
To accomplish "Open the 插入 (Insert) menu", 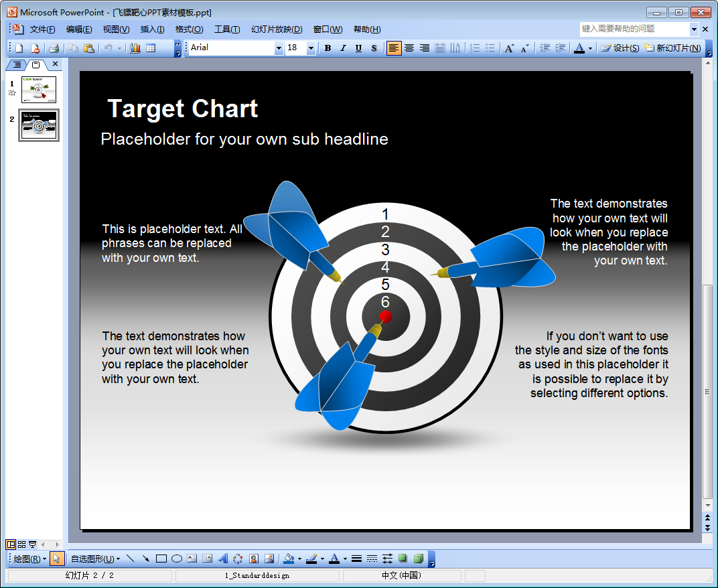I will (x=152, y=29).
